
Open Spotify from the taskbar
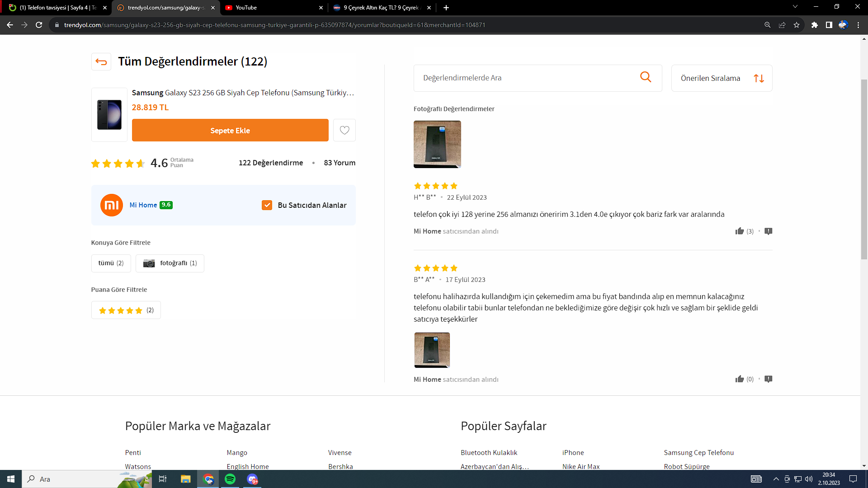(230, 479)
